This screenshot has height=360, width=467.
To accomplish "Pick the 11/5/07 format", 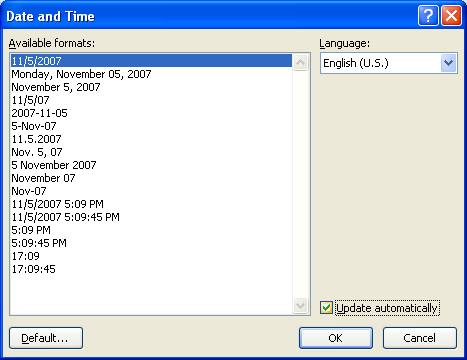I will pos(151,100).
